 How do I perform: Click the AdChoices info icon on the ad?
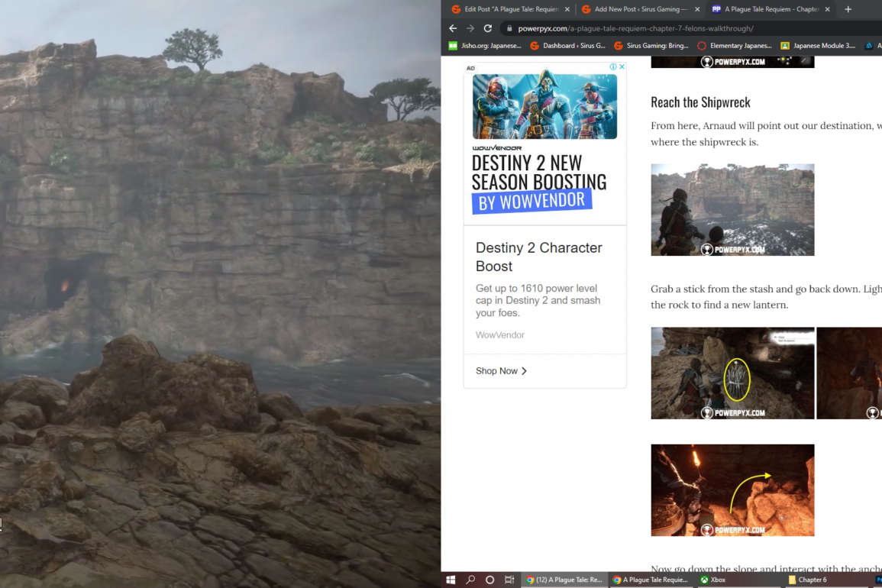(x=612, y=67)
